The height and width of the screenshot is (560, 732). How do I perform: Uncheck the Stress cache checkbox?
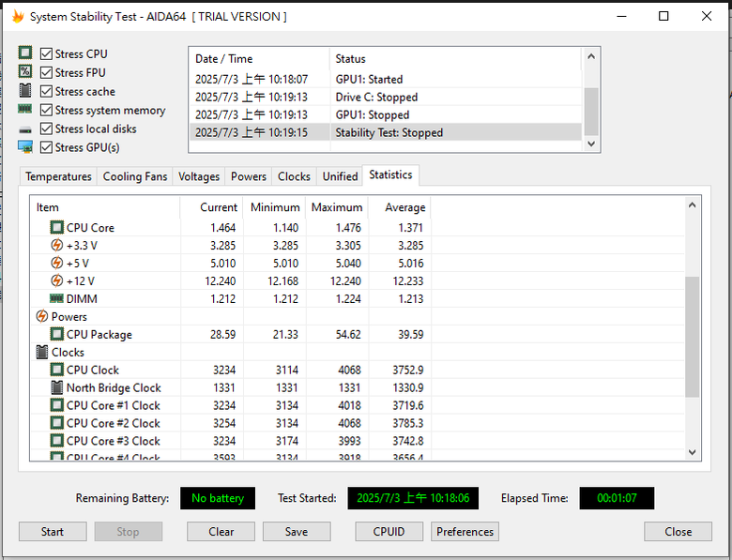tap(46, 92)
